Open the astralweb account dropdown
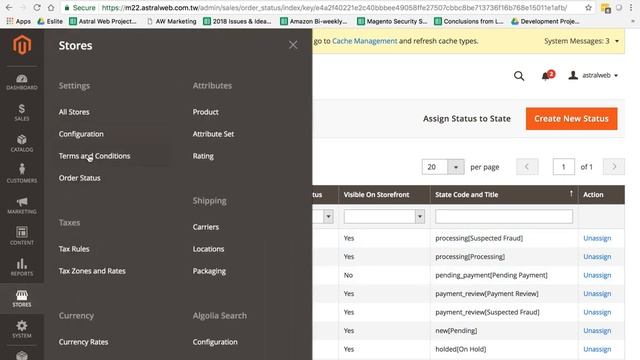 [593, 76]
